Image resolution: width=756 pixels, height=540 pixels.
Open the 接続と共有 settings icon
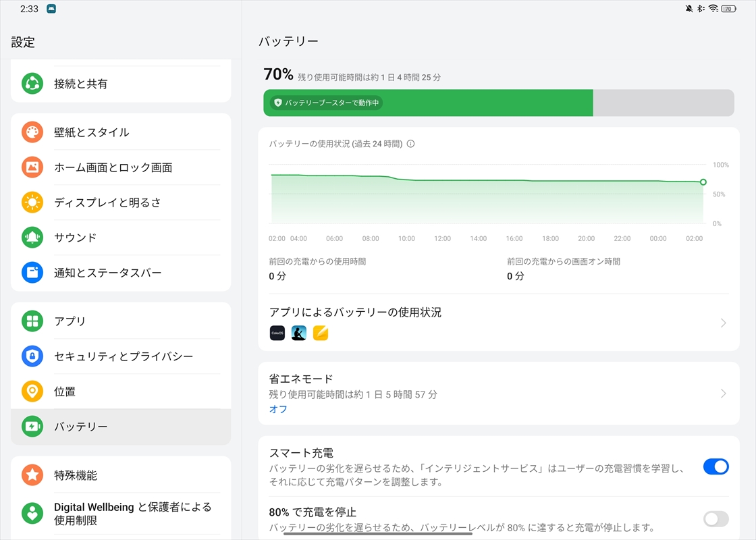pos(32,84)
